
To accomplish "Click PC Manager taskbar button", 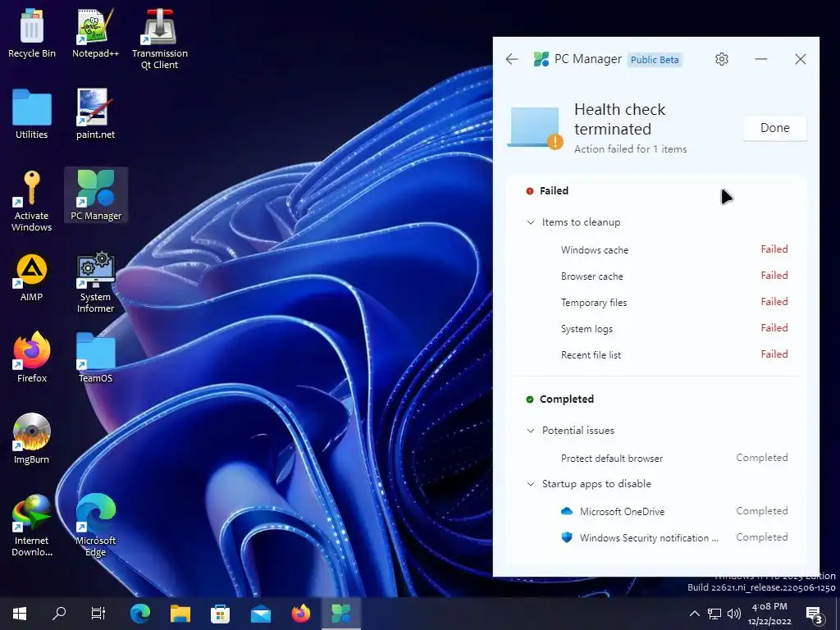I will (x=340, y=613).
